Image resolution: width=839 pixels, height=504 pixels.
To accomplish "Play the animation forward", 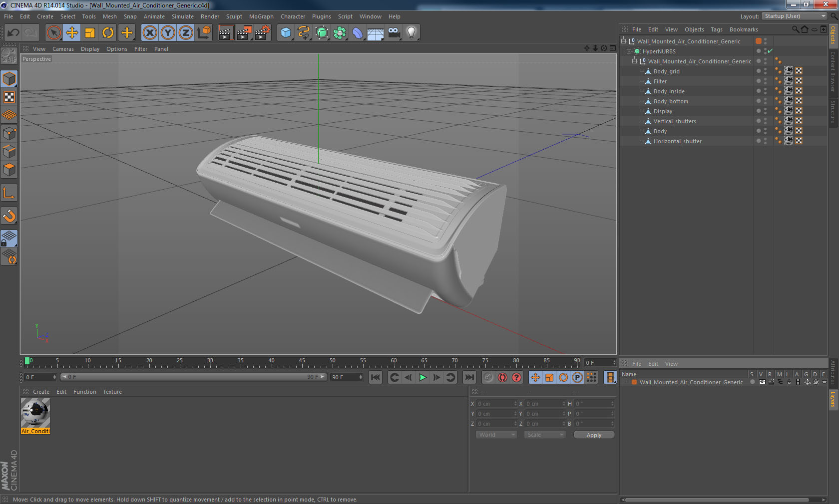I will (422, 377).
